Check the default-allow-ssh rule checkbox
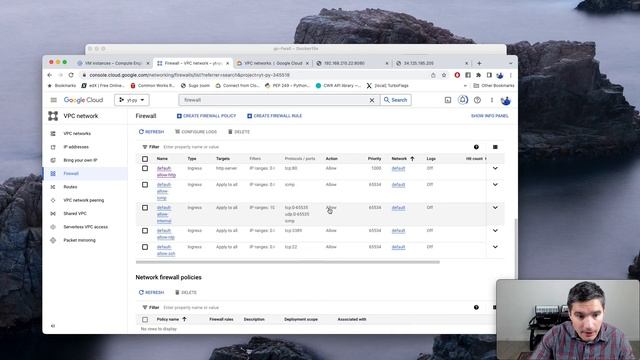640x360 pixels. pyautogui.click(x=145, y=247)
